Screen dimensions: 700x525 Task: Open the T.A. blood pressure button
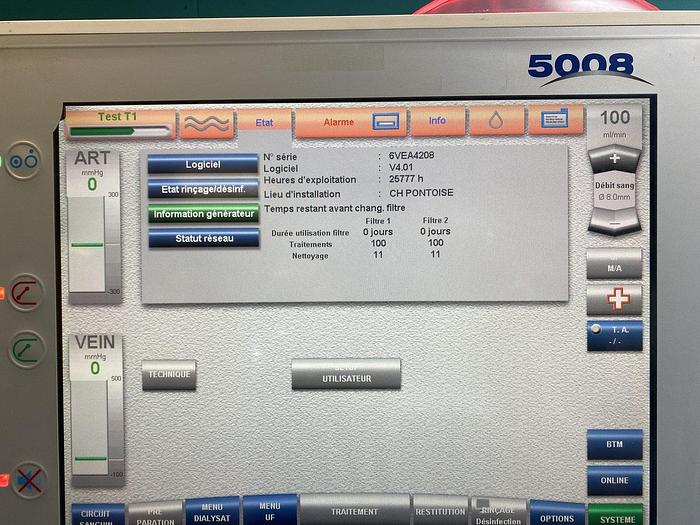coord(615,335)
